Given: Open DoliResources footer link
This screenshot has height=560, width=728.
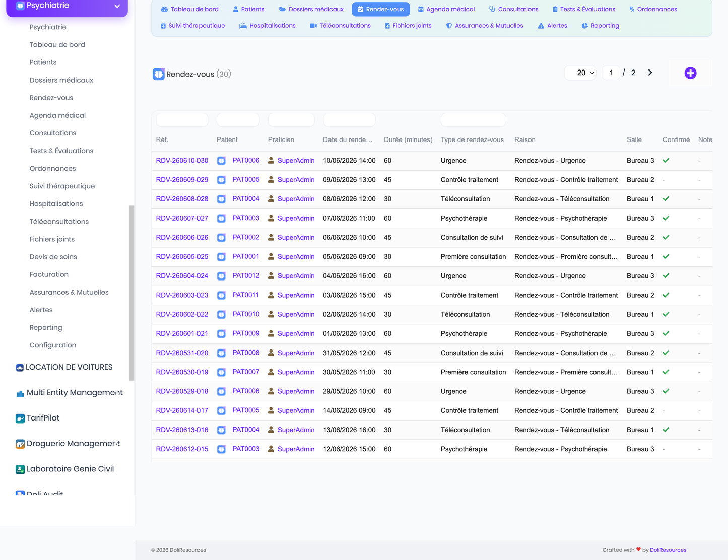Looking at the screenshot, I should tap(668, 550).
